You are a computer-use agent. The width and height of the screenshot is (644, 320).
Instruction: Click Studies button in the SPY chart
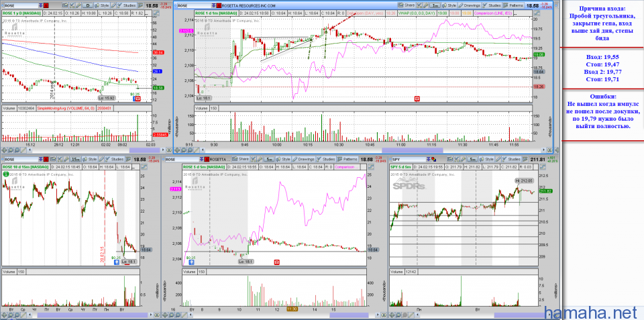click(511, 159)
